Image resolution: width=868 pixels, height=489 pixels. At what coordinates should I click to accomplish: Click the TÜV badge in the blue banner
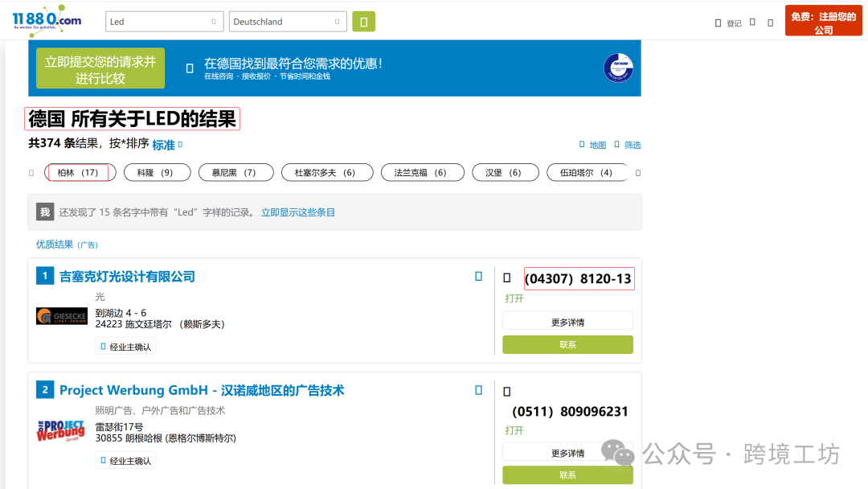click(x=617, y=68)
